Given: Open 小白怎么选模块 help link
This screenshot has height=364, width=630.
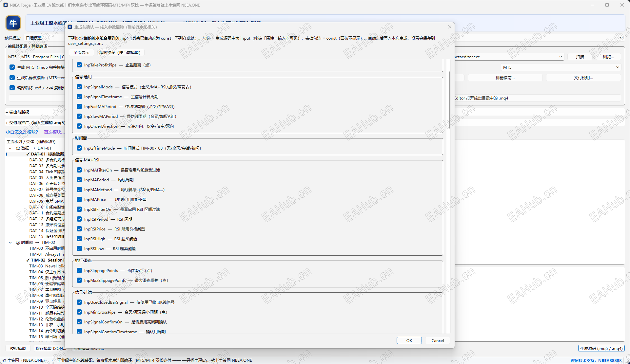Looking at the screenshot, I should [22, 132].
